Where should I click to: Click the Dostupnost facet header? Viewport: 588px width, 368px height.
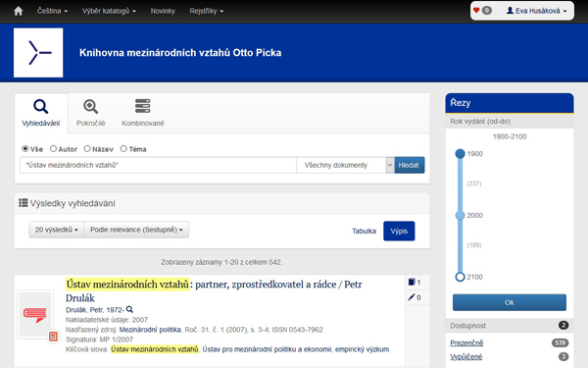(510, 326)
